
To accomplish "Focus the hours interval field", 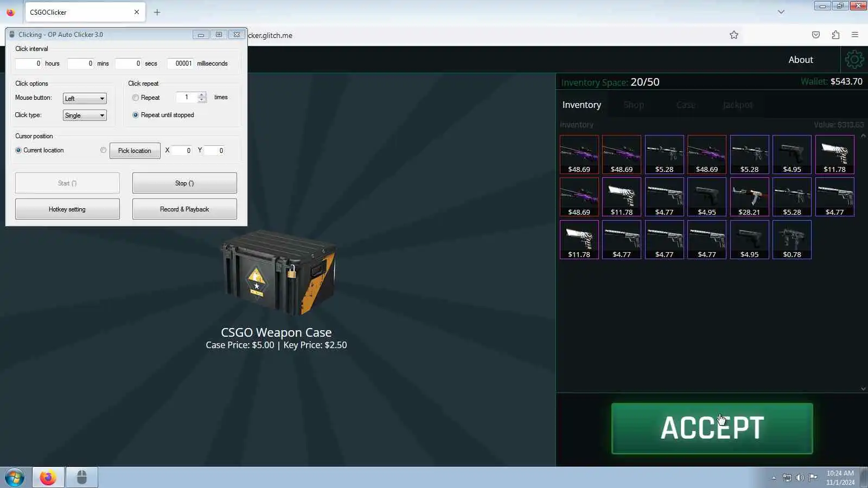I will [28, 63].
